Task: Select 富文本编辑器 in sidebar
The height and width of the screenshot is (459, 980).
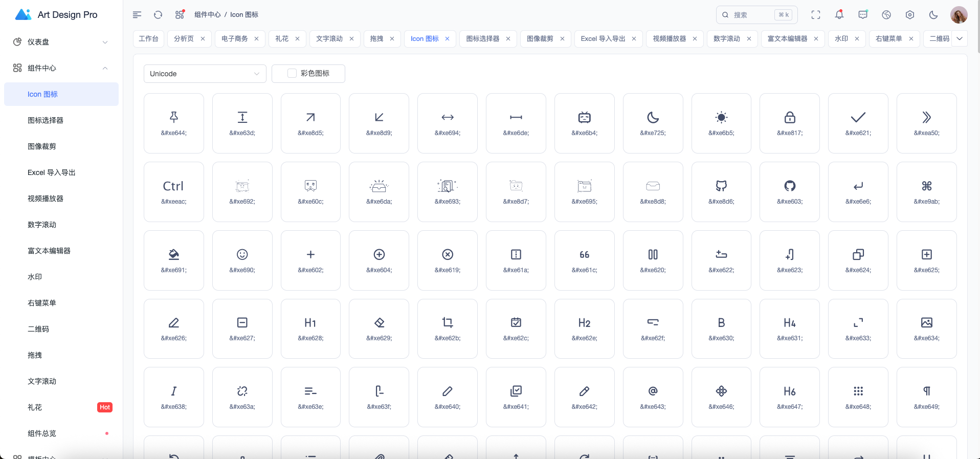Action: click(x=61, y=251)
